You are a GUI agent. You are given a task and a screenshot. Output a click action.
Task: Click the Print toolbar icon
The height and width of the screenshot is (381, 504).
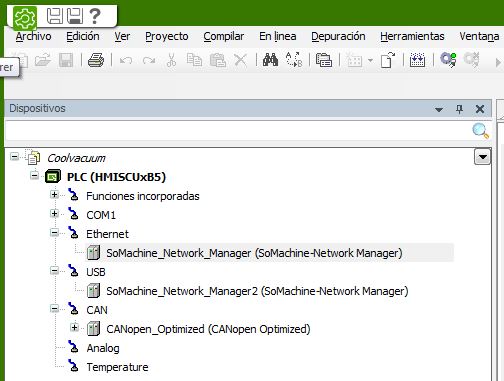coord(96,60)
